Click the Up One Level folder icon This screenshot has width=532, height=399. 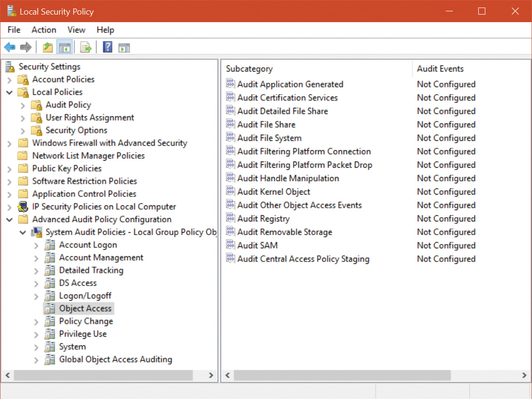48,47
